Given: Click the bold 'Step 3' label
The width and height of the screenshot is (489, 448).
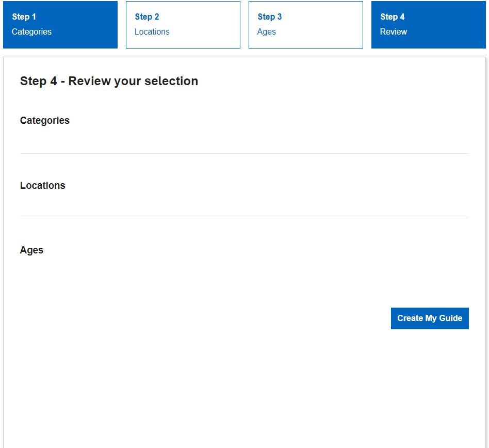Looking at the screenshot, I should pos(270,17).
